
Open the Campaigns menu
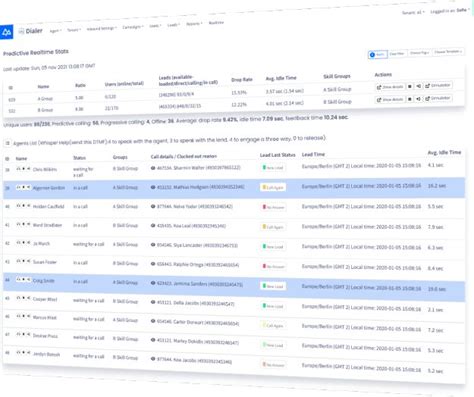pyautogui.click(x=133, y=27)
